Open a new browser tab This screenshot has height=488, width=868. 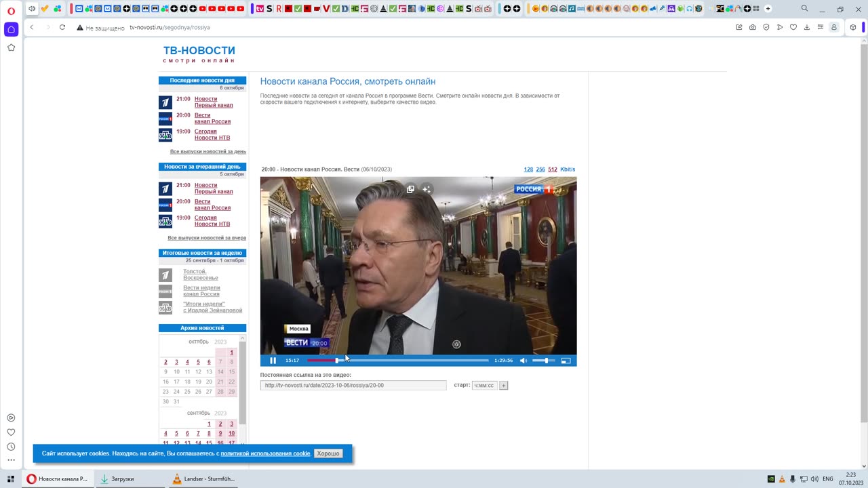click(x=768, y=9)
